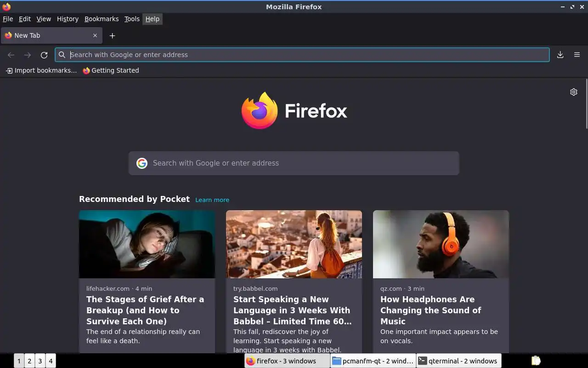This screenshot has height=368, width=588.
Task: Click the forward navigation arrow
Action: click(28, 55)
